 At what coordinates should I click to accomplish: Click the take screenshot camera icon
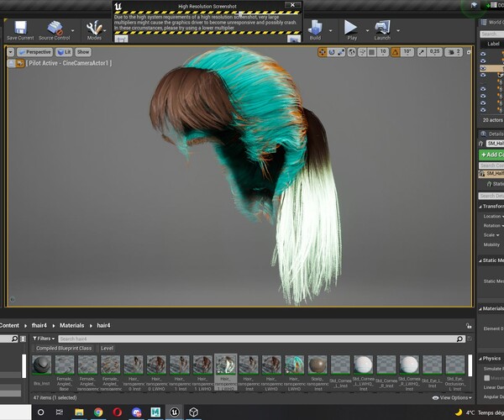coord(294,39)
